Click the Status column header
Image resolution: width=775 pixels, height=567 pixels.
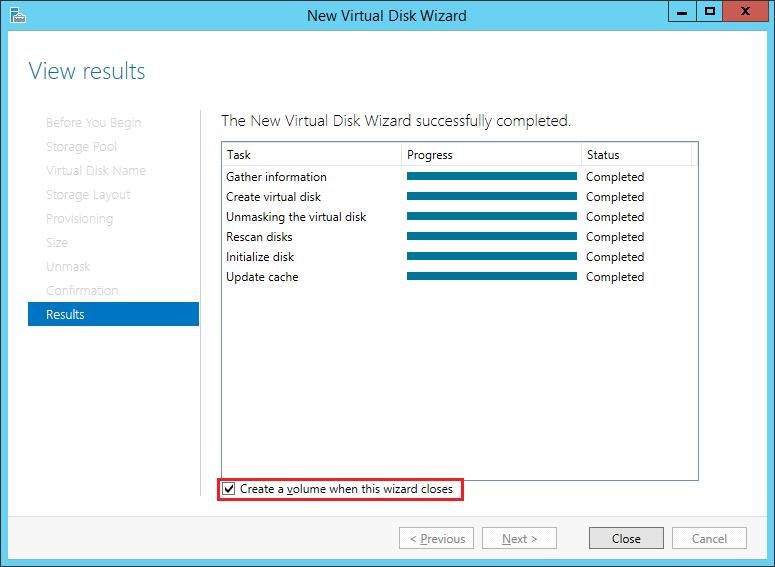pos(635,155)
